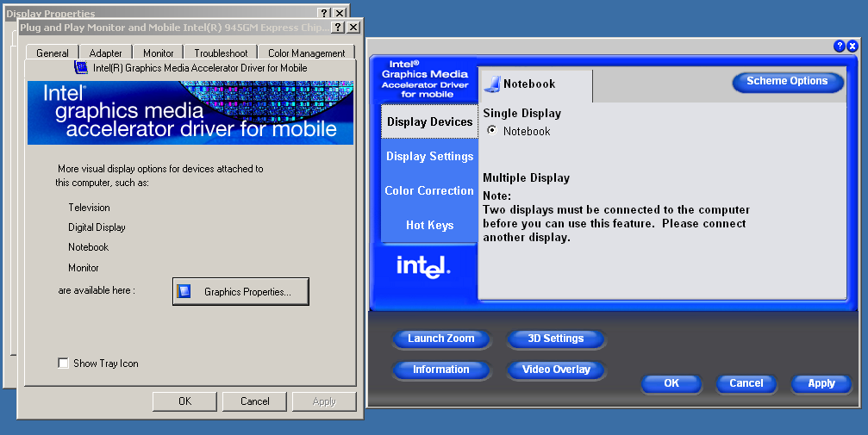Click blue OK button in Intel panel
This screenshot has width=868, height=435.
pos(671,383)
